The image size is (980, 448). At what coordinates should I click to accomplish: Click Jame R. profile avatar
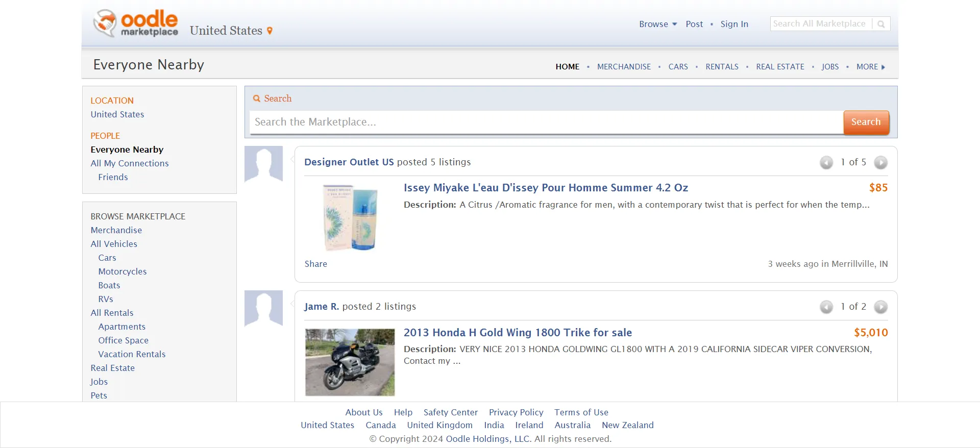click(263, 309)
